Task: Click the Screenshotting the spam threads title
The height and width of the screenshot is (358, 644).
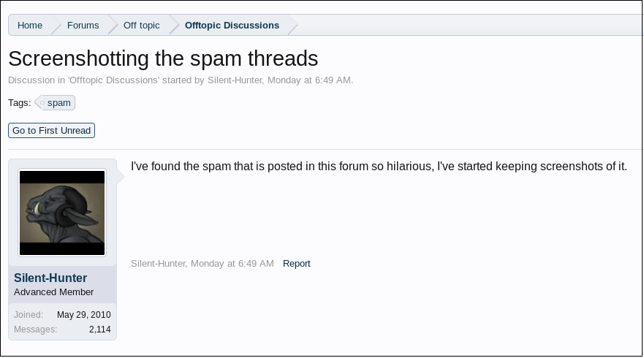Action: tap(163, 58)
